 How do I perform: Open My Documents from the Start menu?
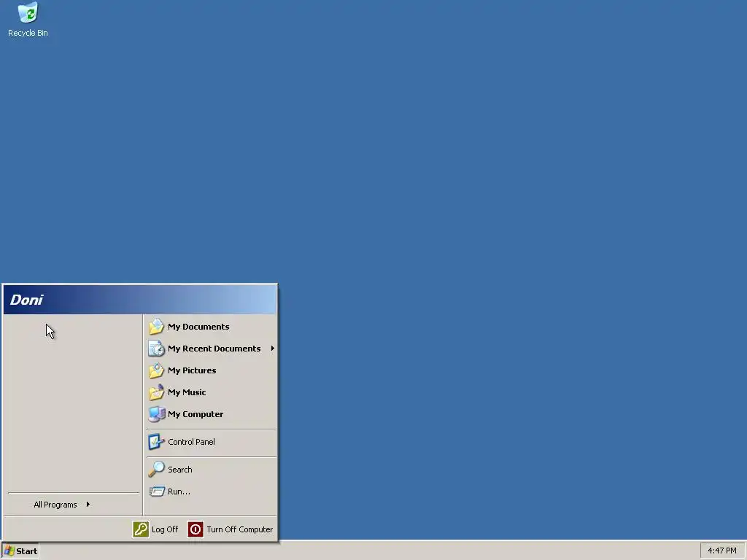coord(212,327)
